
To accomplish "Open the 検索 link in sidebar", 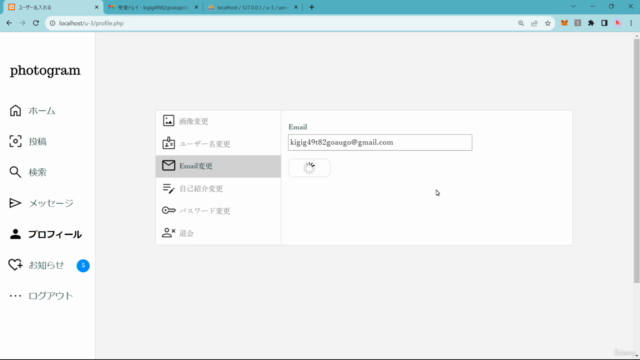I will [x=38, y=172].
